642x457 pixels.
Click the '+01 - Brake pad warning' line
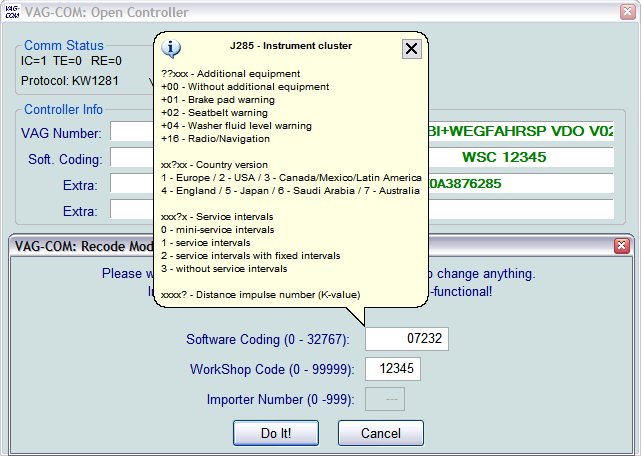[218, 100]
